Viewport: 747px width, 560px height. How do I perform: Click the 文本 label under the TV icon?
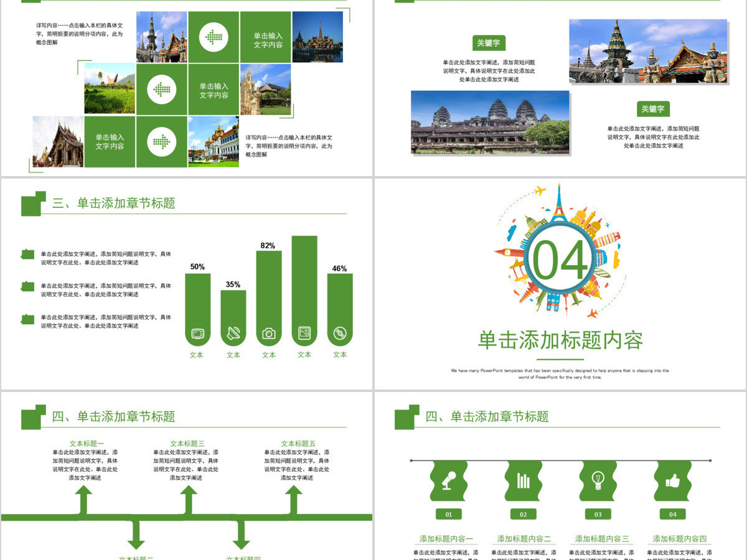coord(197,355)
